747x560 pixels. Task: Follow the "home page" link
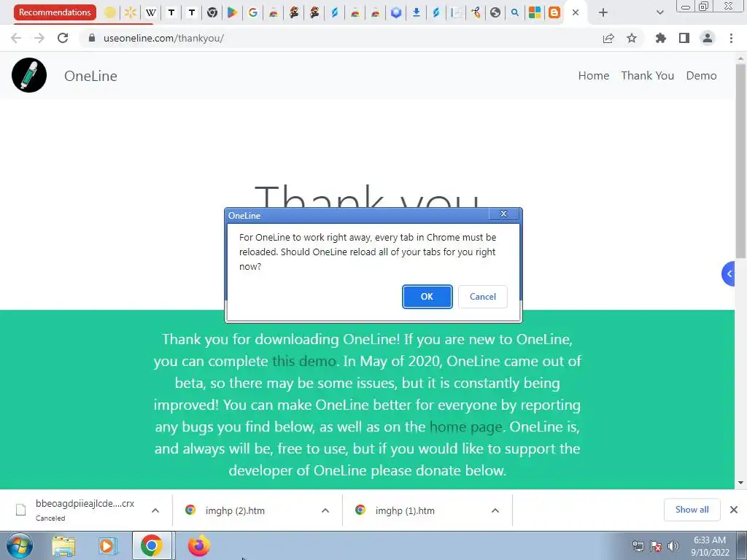[x=466, y=427]
